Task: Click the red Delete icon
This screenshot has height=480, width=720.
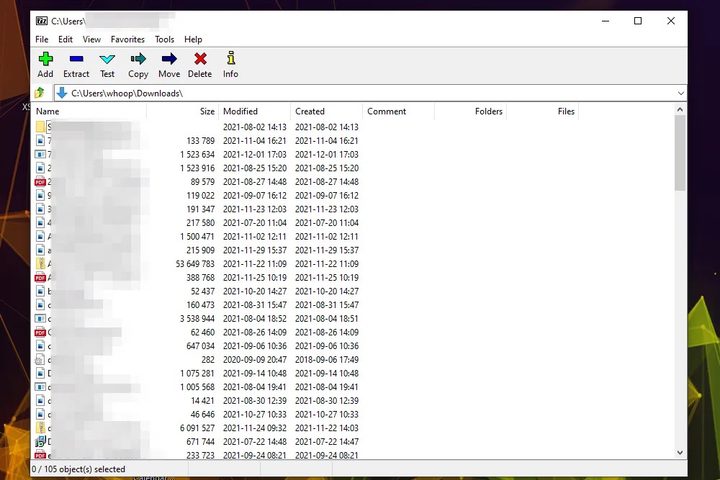Action: (200, 60)
